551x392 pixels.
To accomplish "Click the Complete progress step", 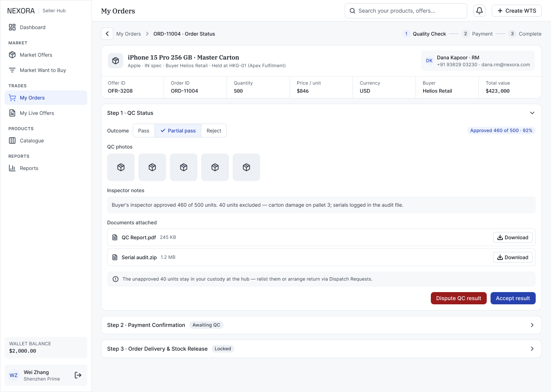I will tap(525, 34).
